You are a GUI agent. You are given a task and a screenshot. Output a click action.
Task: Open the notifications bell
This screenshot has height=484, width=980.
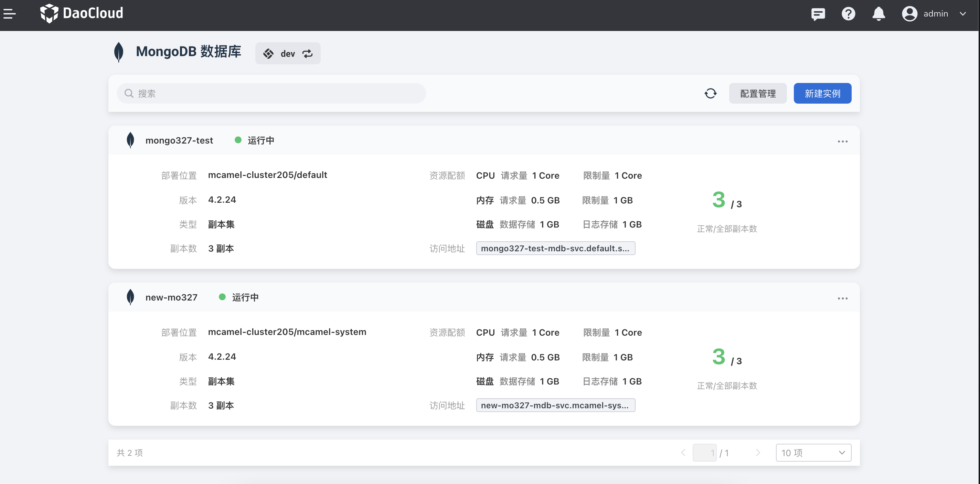[x=878, y=14]
